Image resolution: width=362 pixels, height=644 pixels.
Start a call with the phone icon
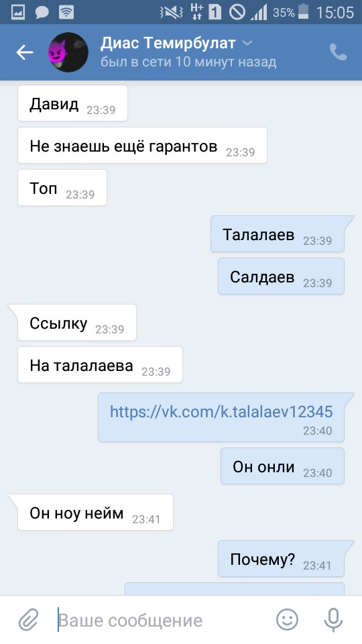pyautogui.click(x=338, y=52)
